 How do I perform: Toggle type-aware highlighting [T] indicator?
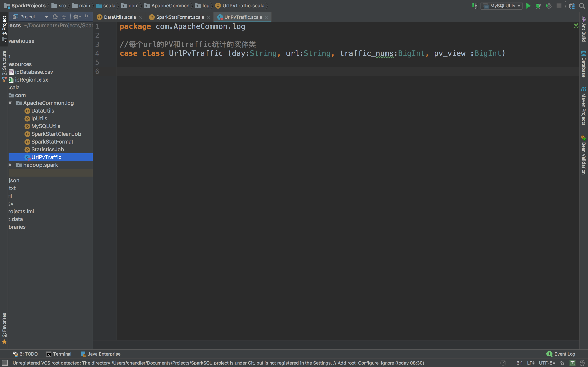click(572, 363)
